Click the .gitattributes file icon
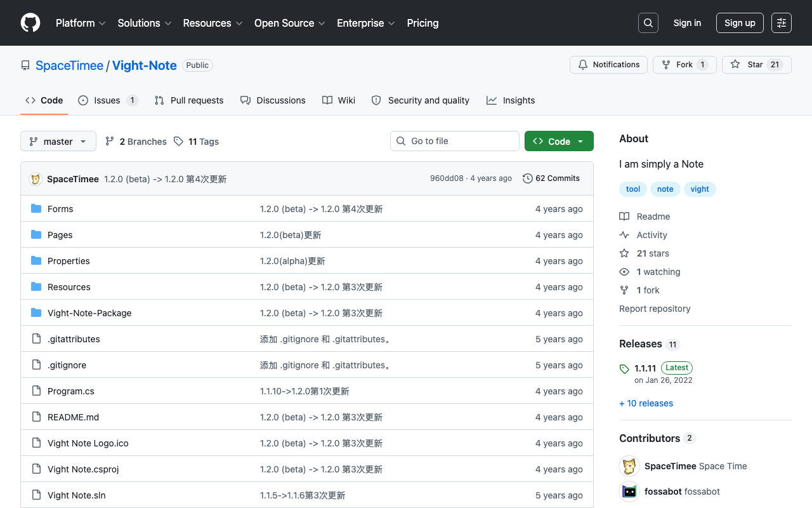 click(36, 339)
